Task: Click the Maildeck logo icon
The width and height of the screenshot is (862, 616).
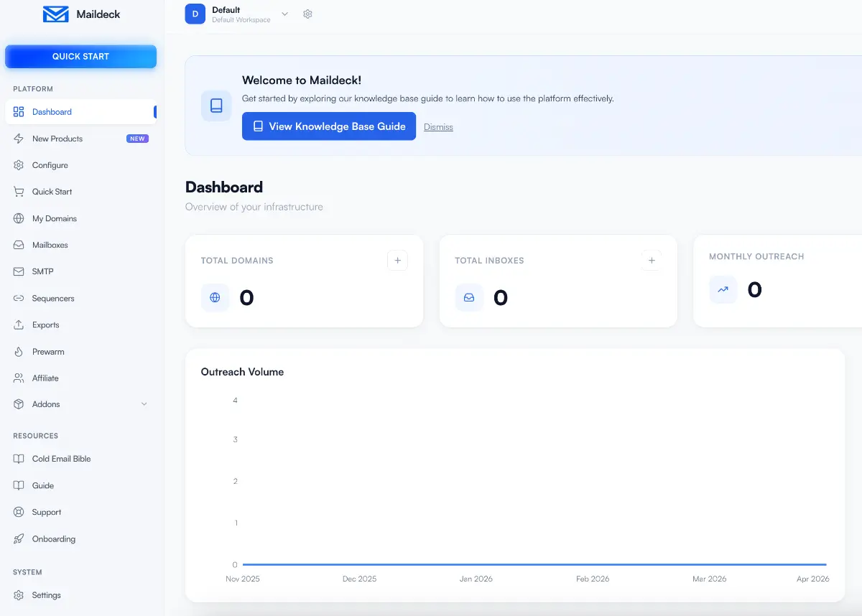Action: click(x=54, y=14)
